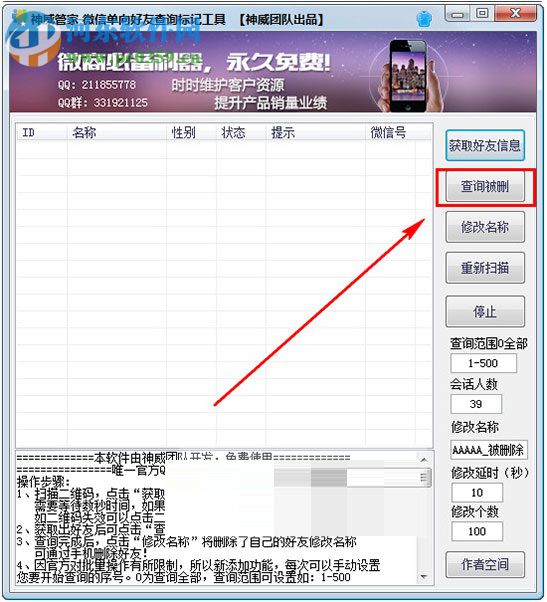Sort the list by the ID column header
The height and width of the screenshot is (602, 547).
[41, 133]
